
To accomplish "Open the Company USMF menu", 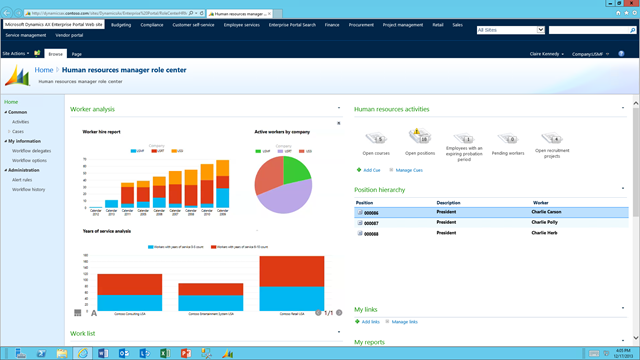I will [590, 54].
